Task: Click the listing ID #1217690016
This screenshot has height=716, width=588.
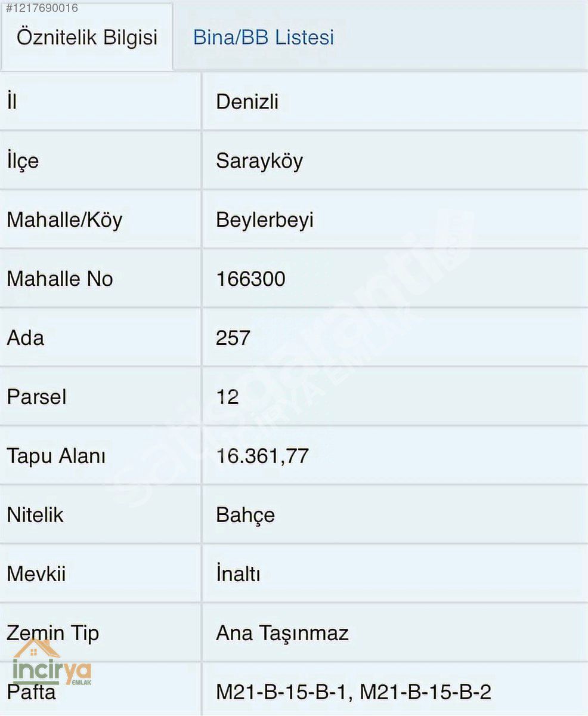Action: [x=39, y=8]
